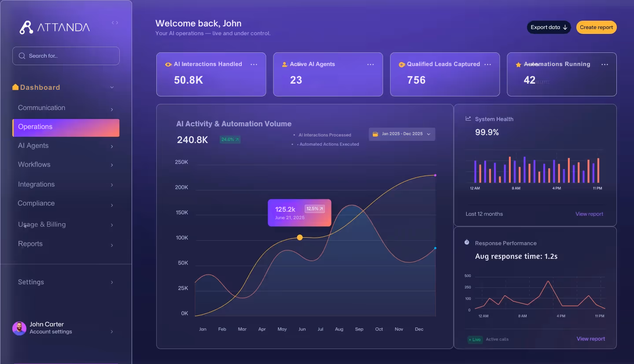Collapse the Dashboard section in the sidebar

pos(111,87)
